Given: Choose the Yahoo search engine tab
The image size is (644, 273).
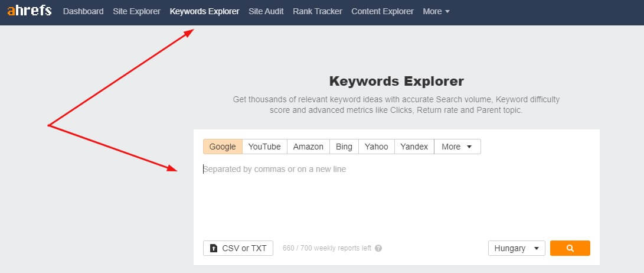Looking at the screenshot, I should coord(377,147).
